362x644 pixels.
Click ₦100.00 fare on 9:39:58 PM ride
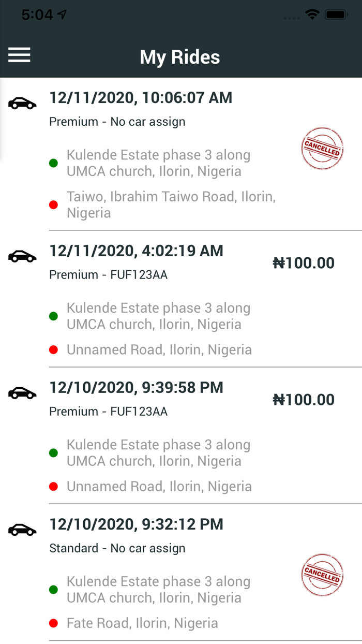[304, 400]
